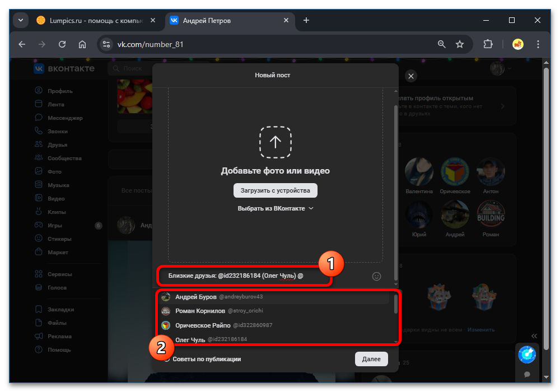Click the emoji smiley icon in post field

click(x=376, y=276)
